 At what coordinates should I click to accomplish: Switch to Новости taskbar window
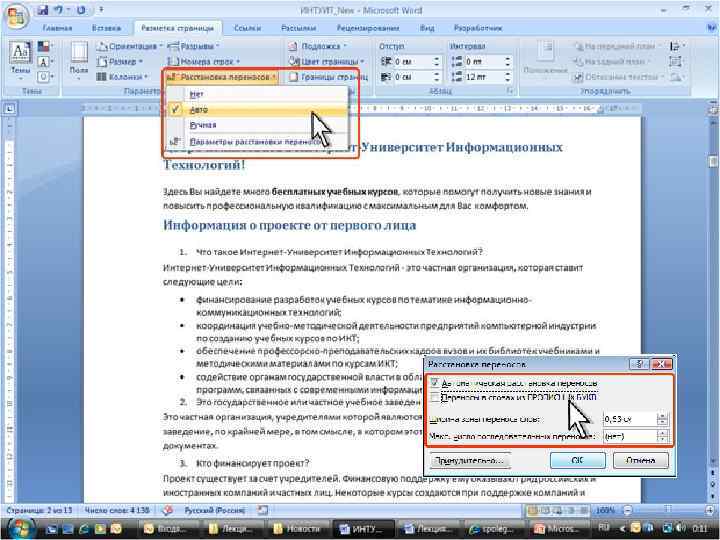(x=297, y=529)
